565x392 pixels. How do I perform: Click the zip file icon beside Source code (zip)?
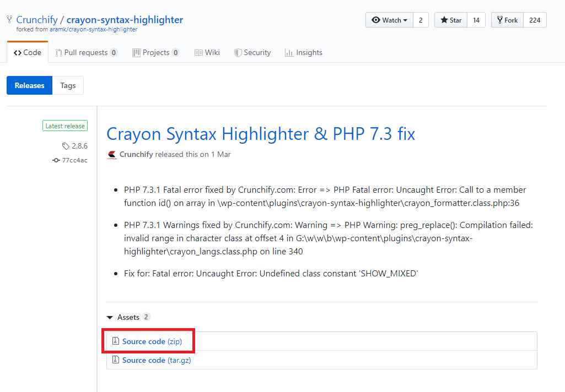[116, 341]
